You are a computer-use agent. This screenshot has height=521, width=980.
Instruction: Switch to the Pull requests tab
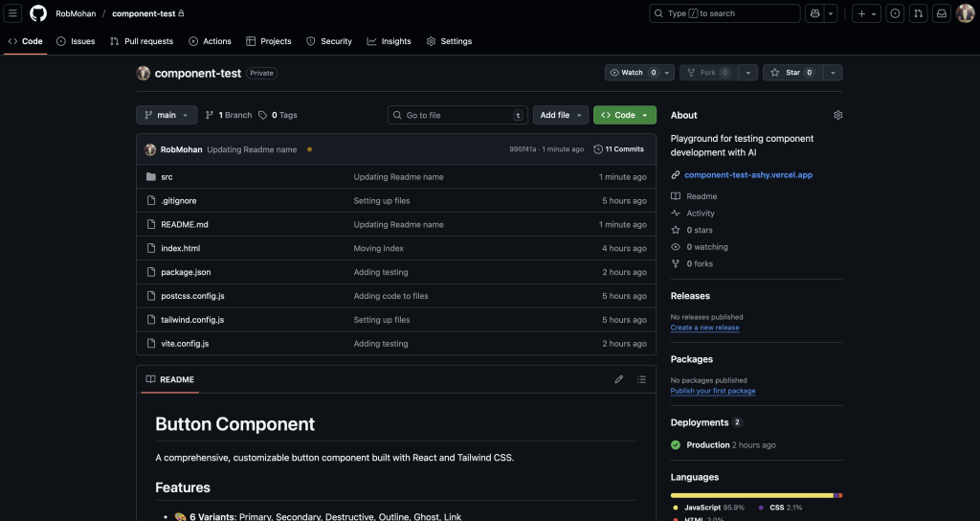[x=142, y=41]
